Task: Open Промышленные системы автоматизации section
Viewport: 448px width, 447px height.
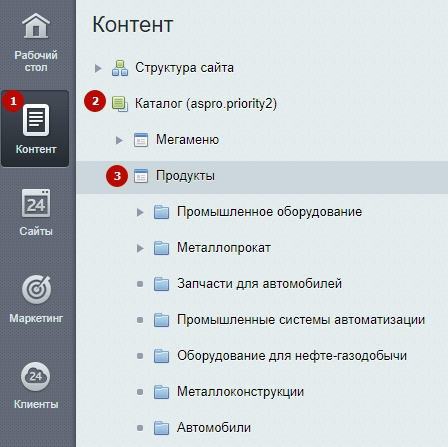Action: [x=301, y=320]
